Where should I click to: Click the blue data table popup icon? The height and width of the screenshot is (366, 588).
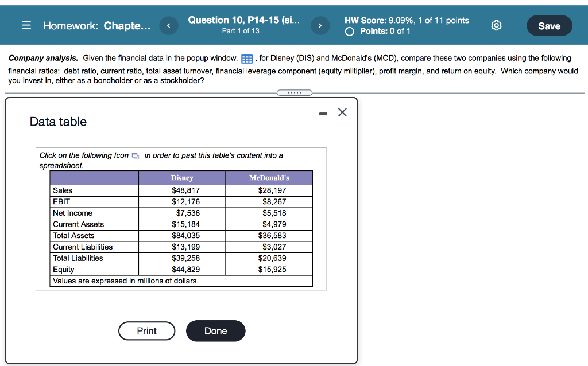[247, 58]
